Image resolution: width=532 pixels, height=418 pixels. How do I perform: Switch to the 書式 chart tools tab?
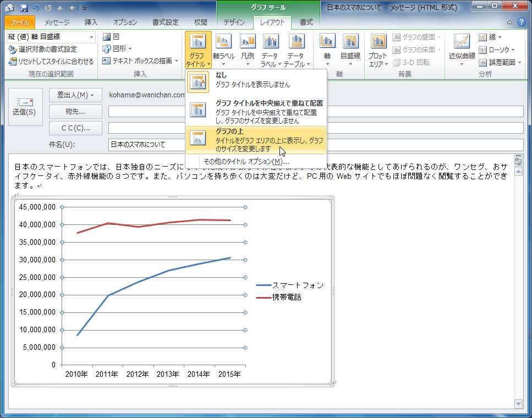(x=306, y=23)
